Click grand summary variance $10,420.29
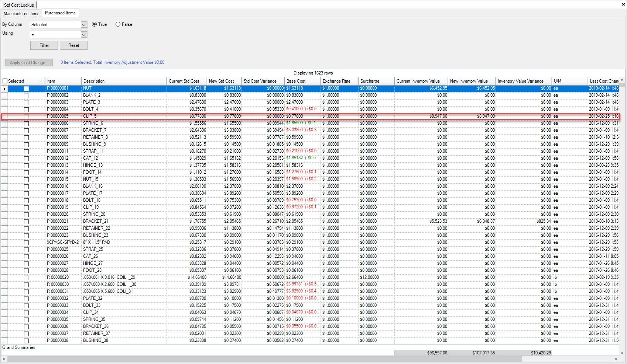627x364 pixels. click(541, 353)
